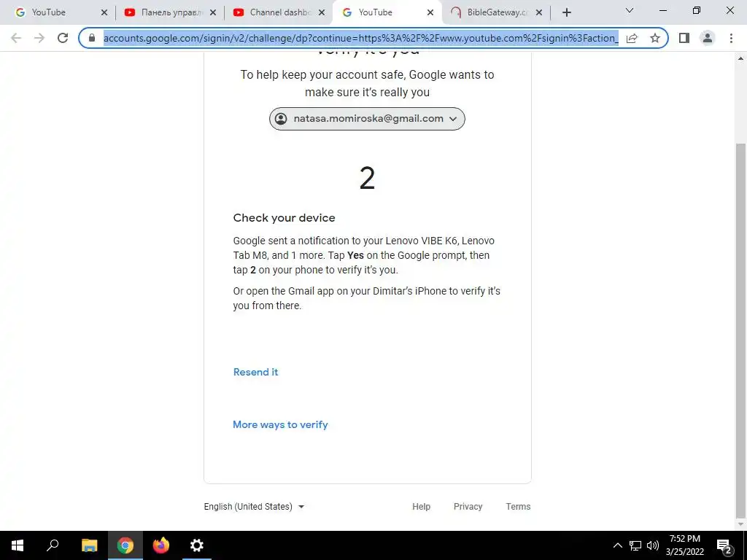Click the scrollbar down arrow
The image size is (747, 560).
pos(741,524)
